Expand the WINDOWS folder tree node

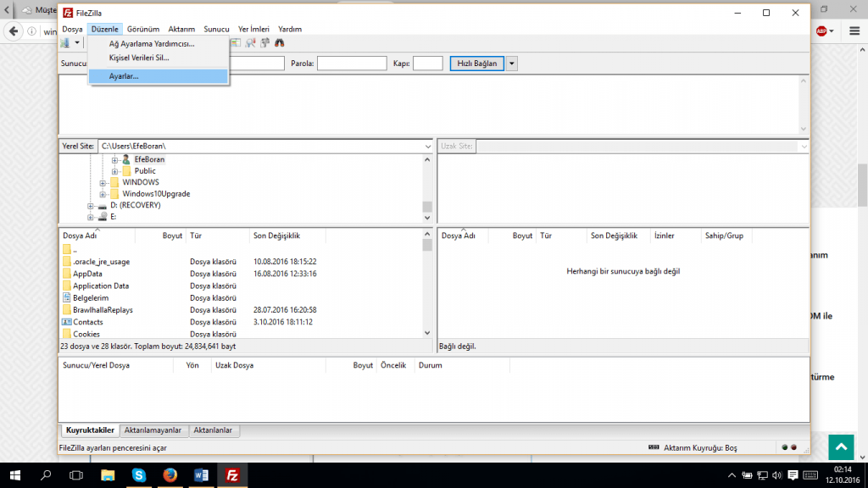pyautogui.click(x=103, y=183)
